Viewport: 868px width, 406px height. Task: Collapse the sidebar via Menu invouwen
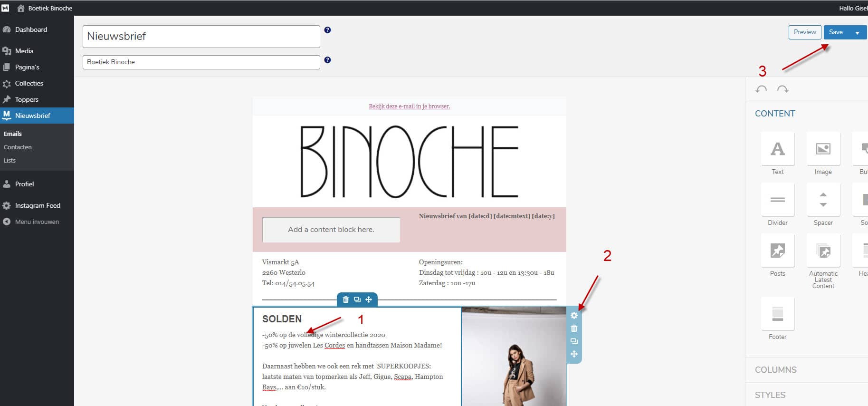(x=37, y=222)
